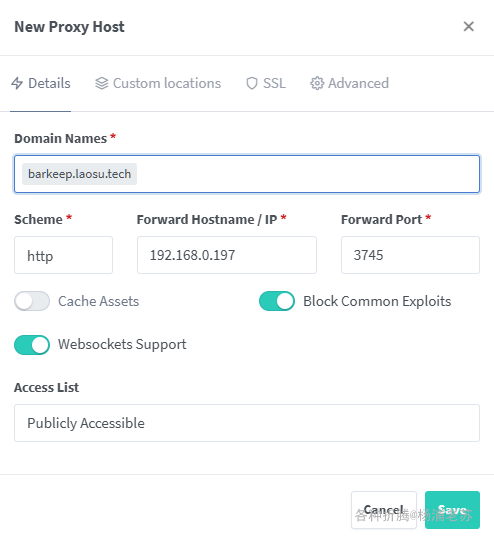Image resolution: width=494 pixels, height=542 pixels.
Task: Click the gear icon beside Advanced
Action: 317,83
